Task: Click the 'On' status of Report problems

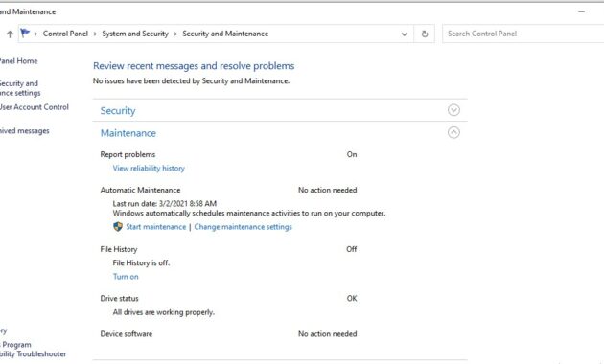Action: click(352, 154)
